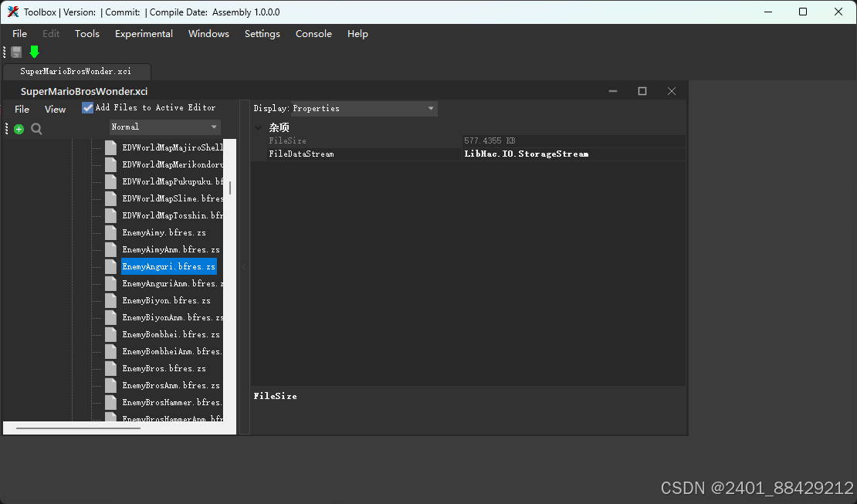Open the Windows menu
Viewport: 857px width, 504px height.
208,34
